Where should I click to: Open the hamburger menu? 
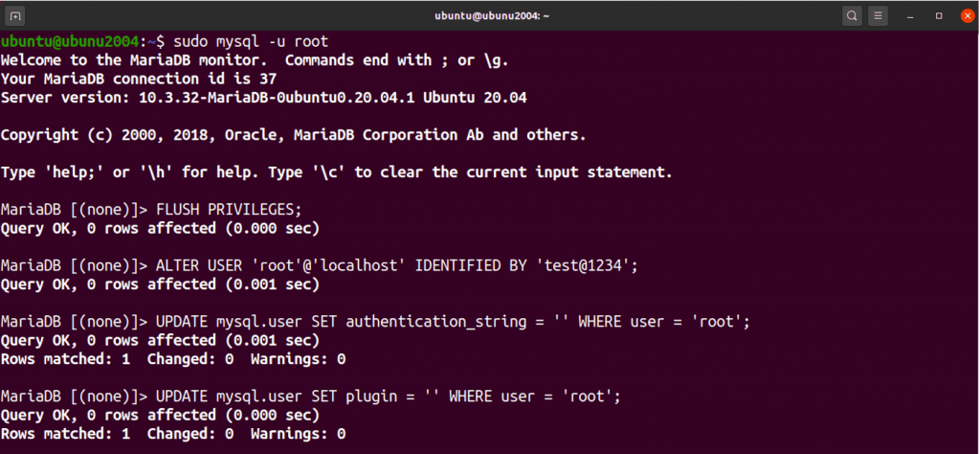tap(879, 15)
